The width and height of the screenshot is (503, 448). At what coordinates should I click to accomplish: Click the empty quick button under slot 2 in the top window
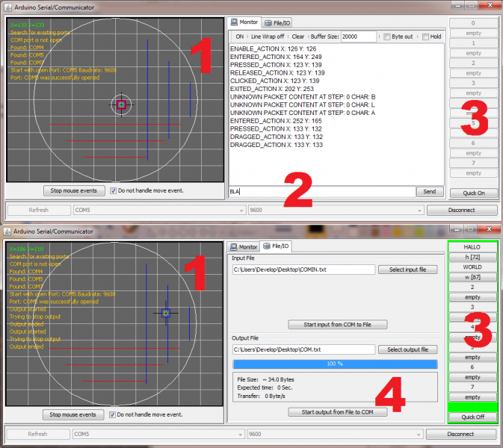coord(474,73)
